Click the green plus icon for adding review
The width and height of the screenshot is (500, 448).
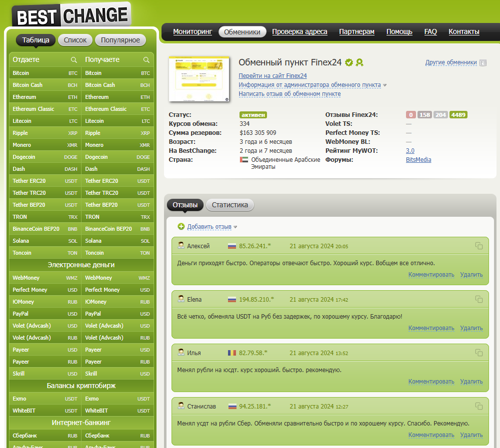(x=181, y=227)
